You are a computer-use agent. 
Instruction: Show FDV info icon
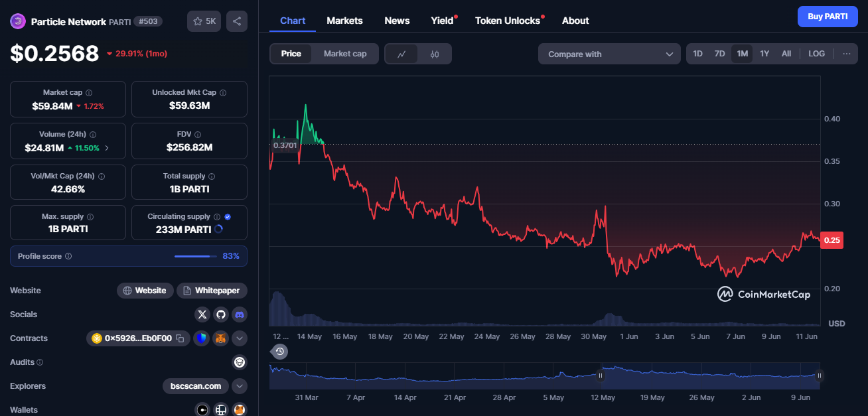199,135
